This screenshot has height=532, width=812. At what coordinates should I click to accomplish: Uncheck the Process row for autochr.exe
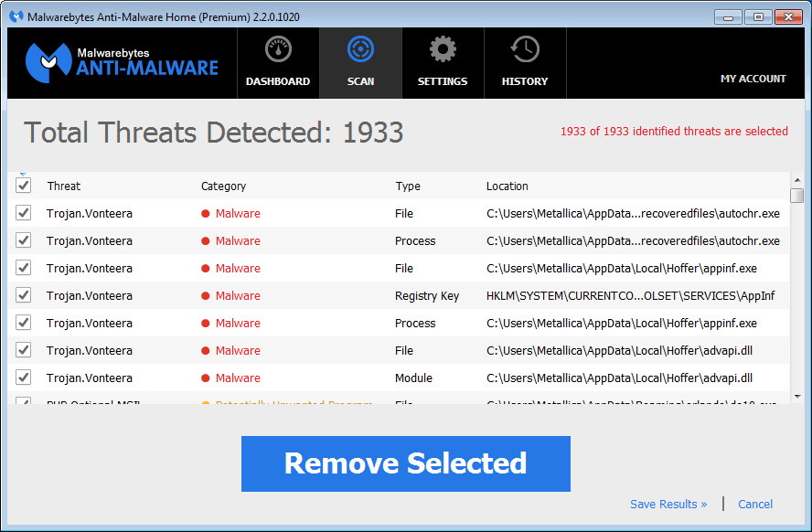tap(23, 240)
